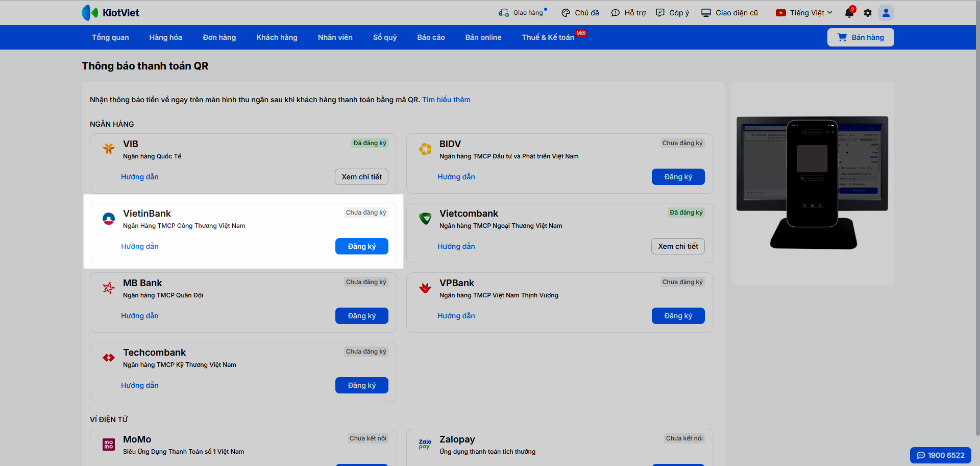The width and height of the screenshot is (980, 466).
Task: Open Hỗ trợ support
Action: 628,13
